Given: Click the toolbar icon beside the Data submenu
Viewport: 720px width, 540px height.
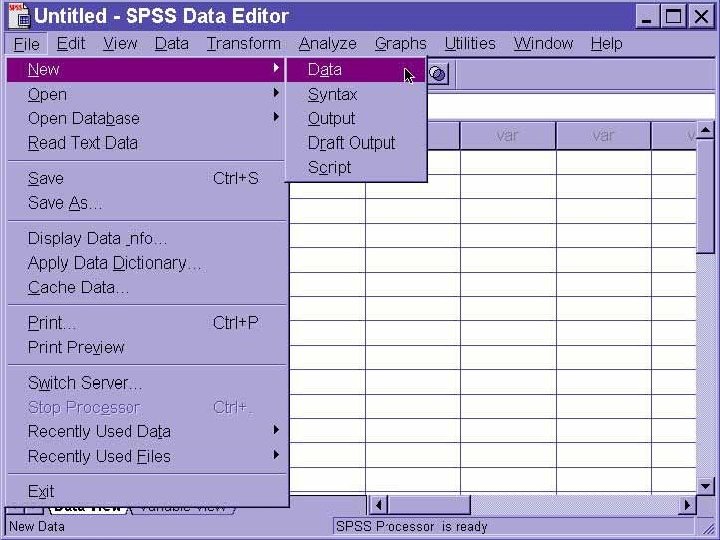Looking at the screenshot, I should click(x=438, y=74).
